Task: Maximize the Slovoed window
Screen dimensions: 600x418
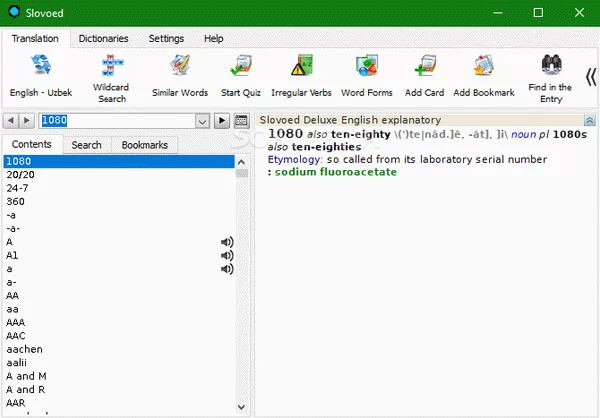Action: [x=538, y=13]
